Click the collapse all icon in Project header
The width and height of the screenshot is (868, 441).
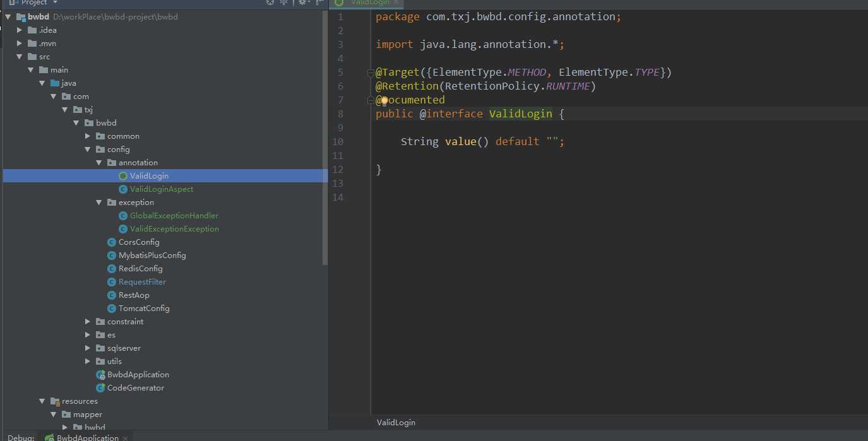pos(284,3)
